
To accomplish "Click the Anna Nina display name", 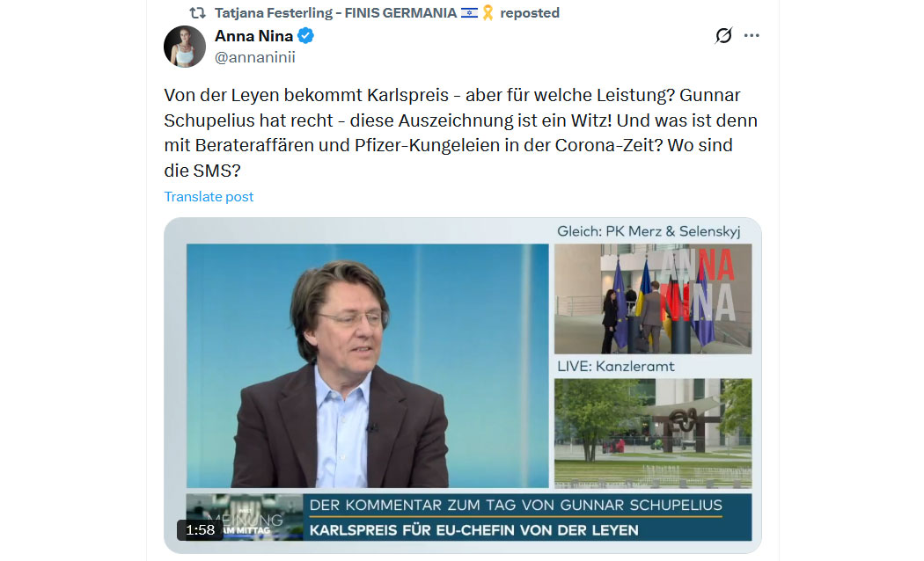I will click(253, 36).
